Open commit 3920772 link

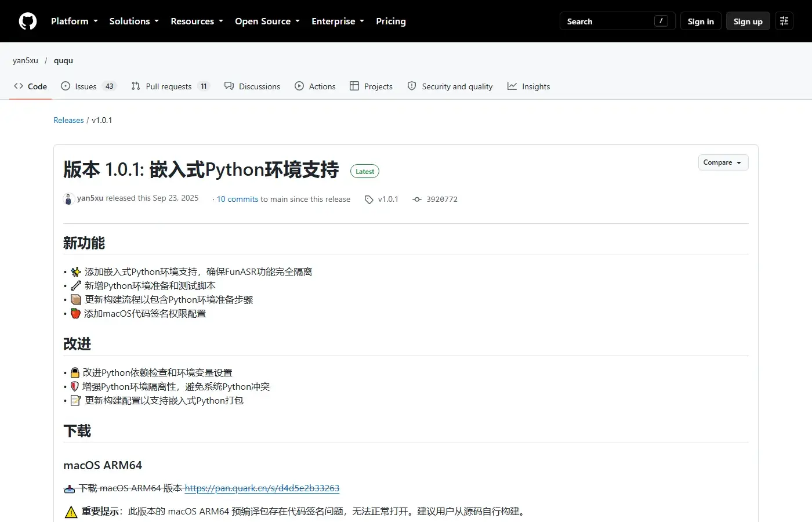pyautogui.click(x=442, y=199)
